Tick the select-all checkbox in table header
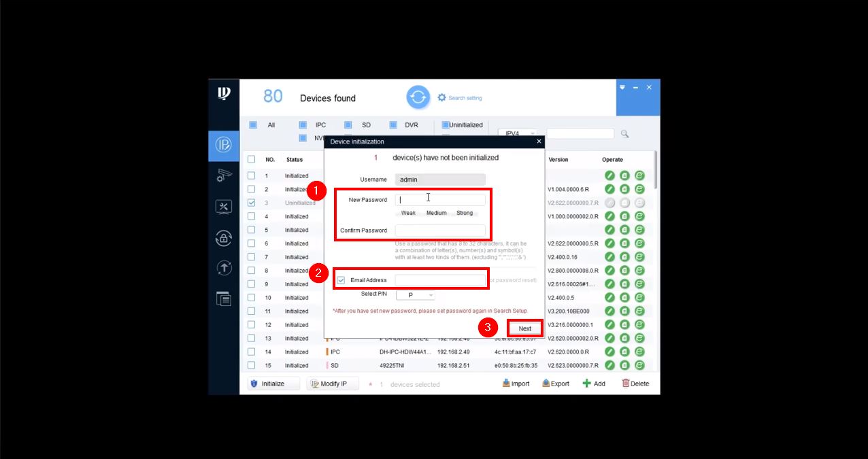The width and height of the screenshot is (868, 459). click(251, 159)
